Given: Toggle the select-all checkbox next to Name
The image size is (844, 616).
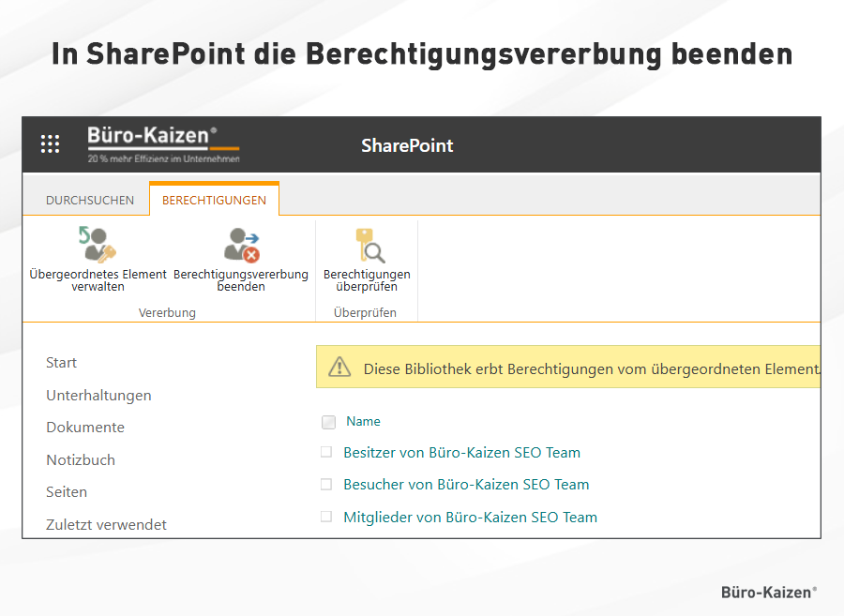Looking at the screenshot, I should tap(328, 422).
